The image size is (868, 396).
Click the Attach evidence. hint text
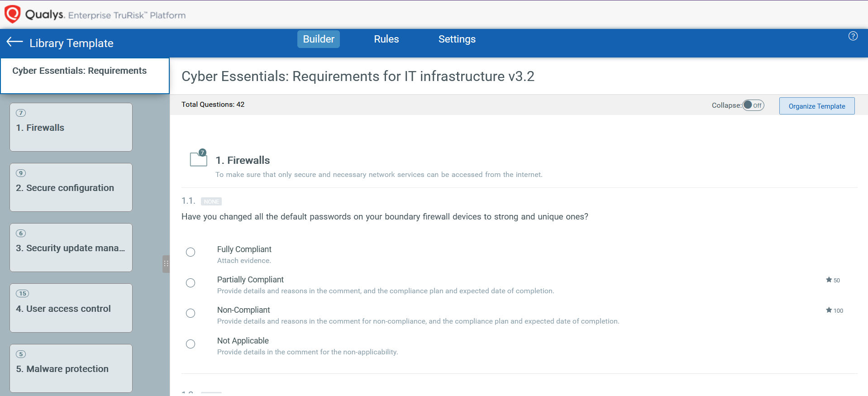[244, 261]
